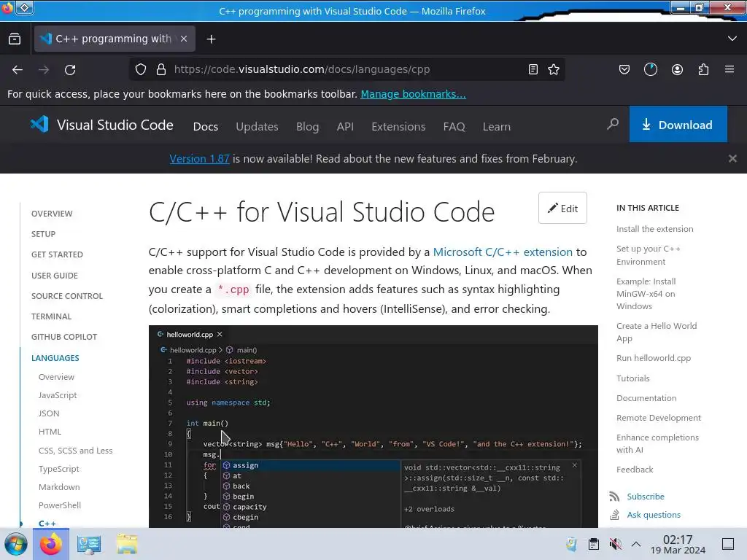Image resolution: width=747 pixels, height=560 pixels.
Task: Click the muted volume tray icon
Action: [x=615, y=544]
